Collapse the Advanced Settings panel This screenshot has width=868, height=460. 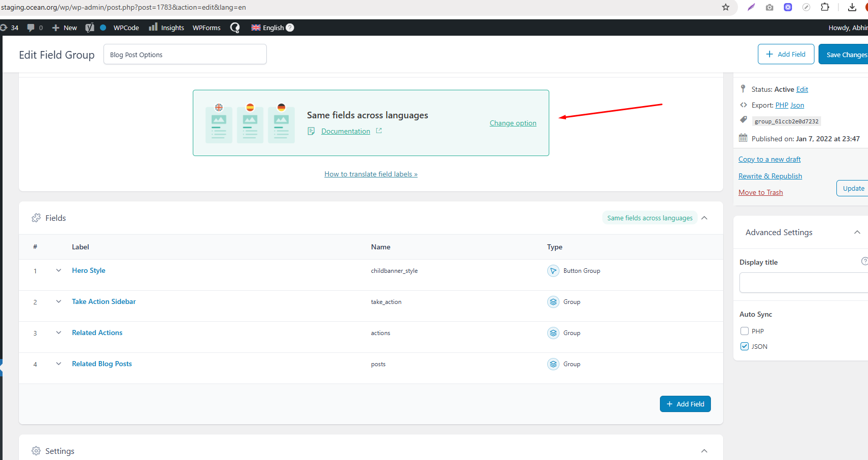click(x=857, y=233)
